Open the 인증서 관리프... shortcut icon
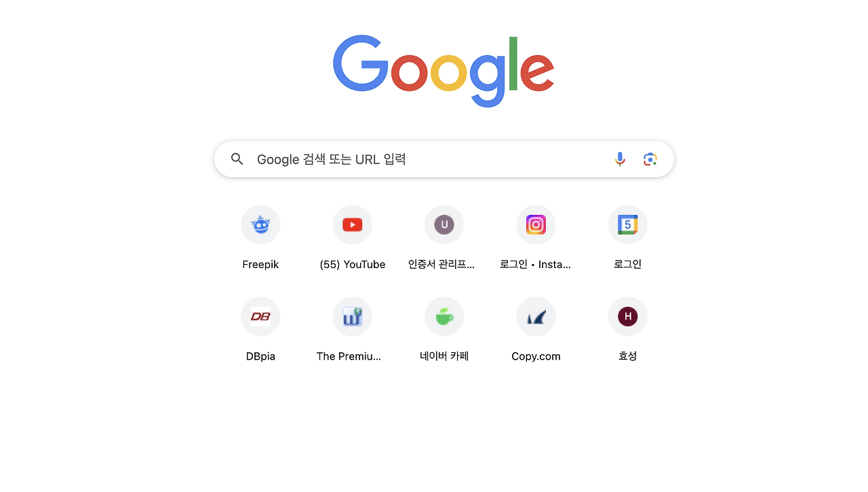 (x=444, y=225)
